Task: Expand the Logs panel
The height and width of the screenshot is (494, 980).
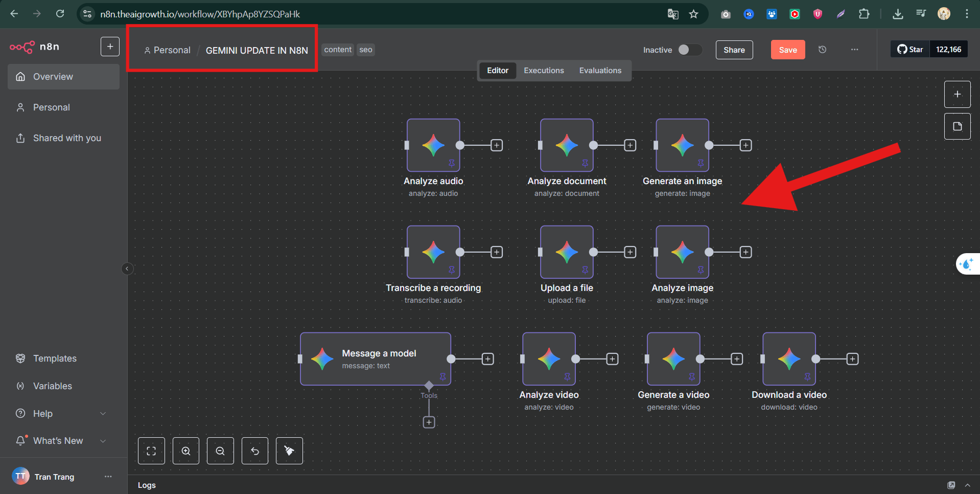Action: pos(967,485)
